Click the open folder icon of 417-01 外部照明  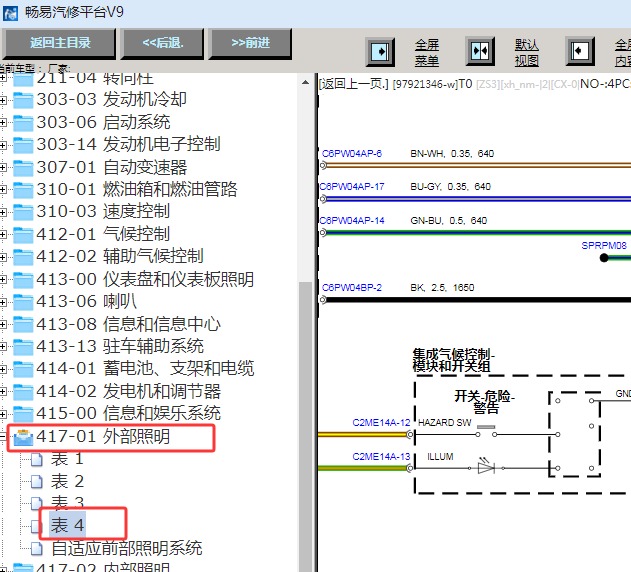[x=23, y=437]
